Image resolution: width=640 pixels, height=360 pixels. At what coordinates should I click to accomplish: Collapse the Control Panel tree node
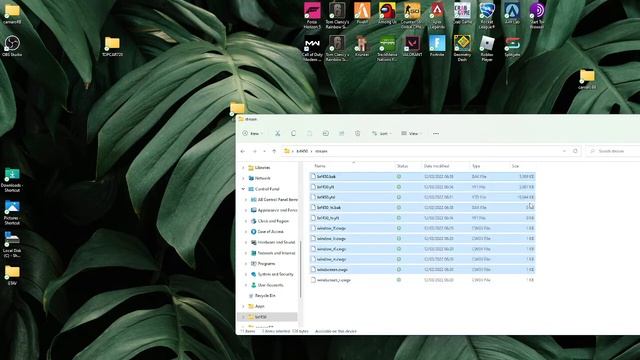click(243, 189)
